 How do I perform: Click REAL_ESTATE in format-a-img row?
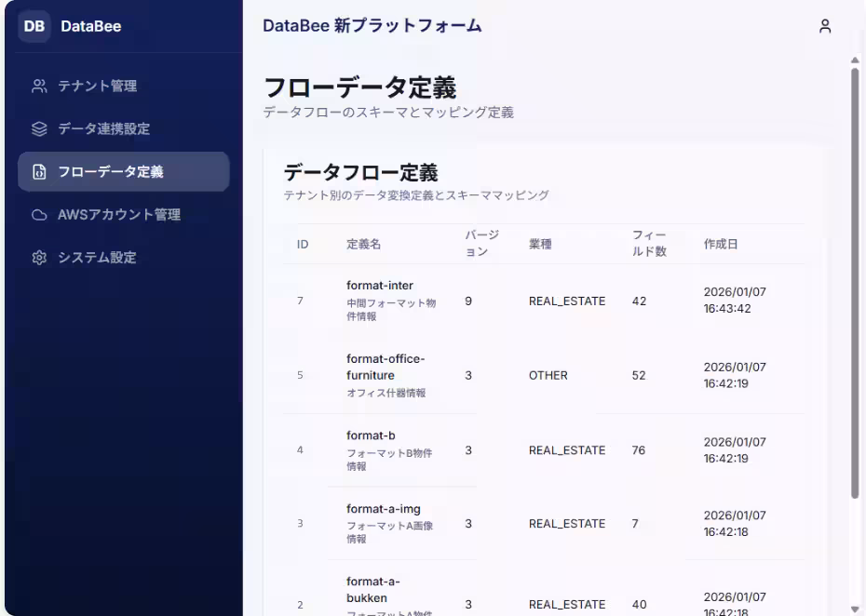(567, 524)
